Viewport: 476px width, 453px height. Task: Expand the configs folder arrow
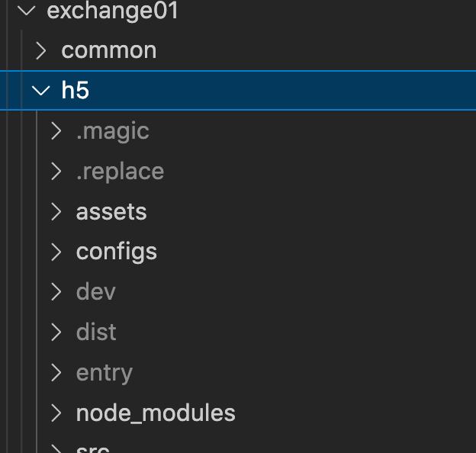[56, 252]
